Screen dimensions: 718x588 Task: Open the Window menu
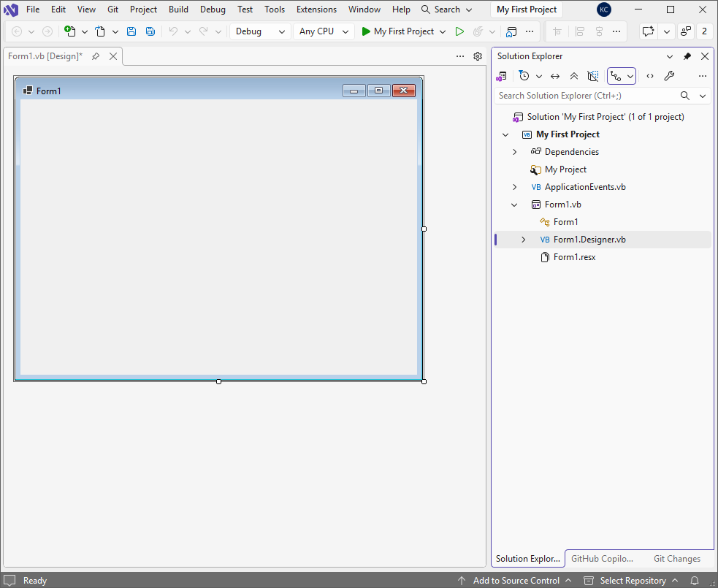[364, 9]
